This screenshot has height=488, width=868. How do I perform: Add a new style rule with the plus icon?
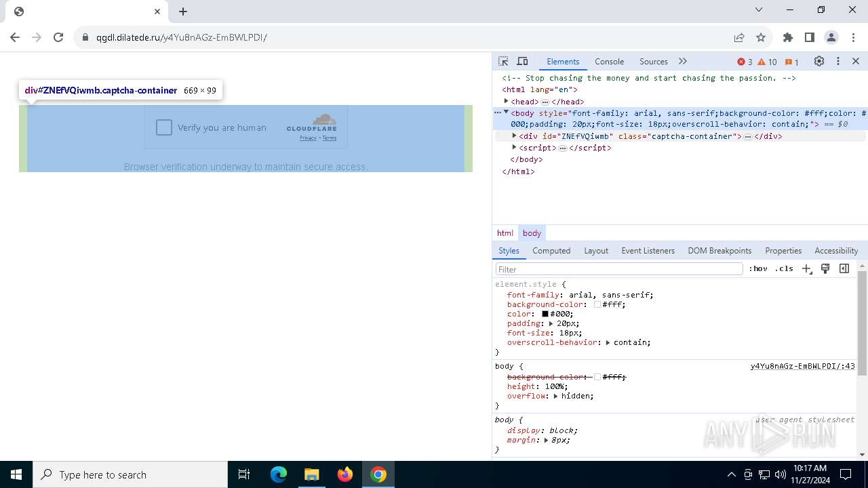tap(806, 268)
